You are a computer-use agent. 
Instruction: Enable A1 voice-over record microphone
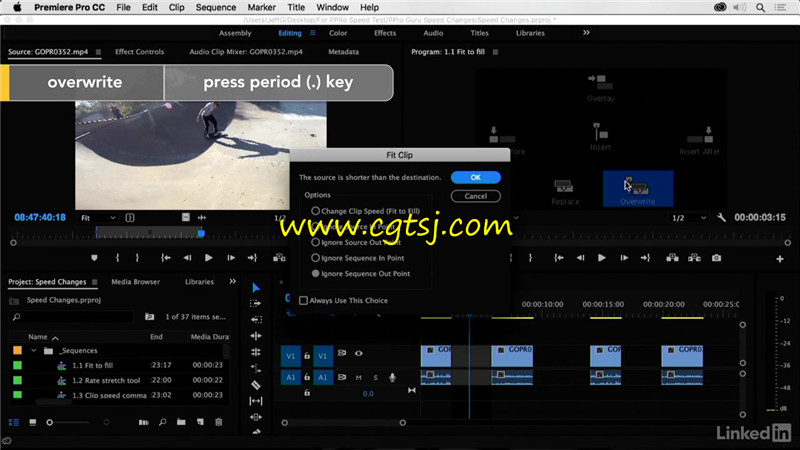point(392,378)
